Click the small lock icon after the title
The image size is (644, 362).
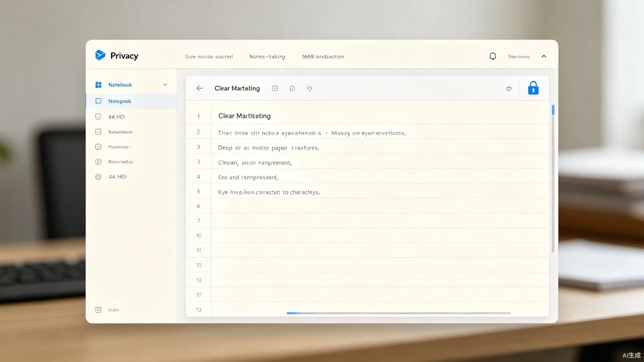(292, 88)
